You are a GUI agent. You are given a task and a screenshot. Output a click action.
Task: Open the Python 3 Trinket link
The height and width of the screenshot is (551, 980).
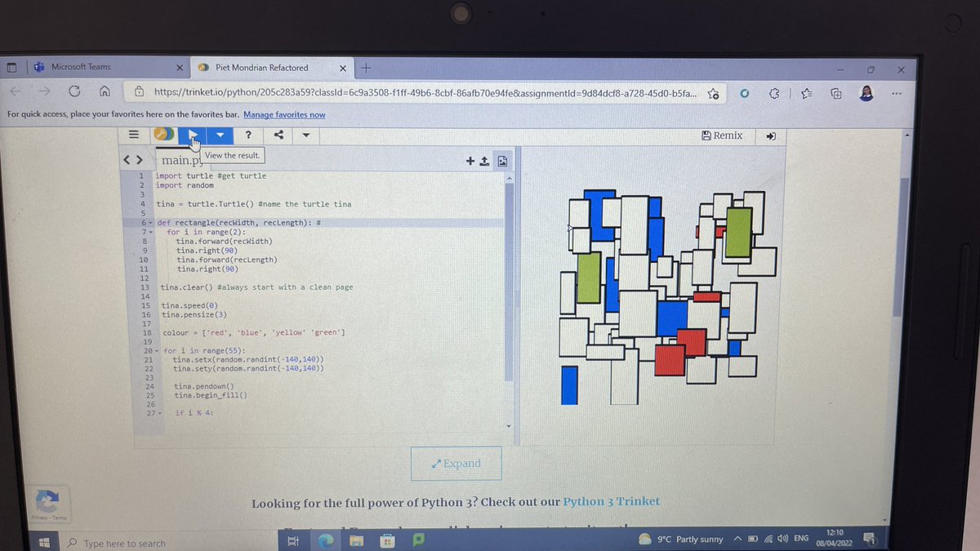click(612, 501)
